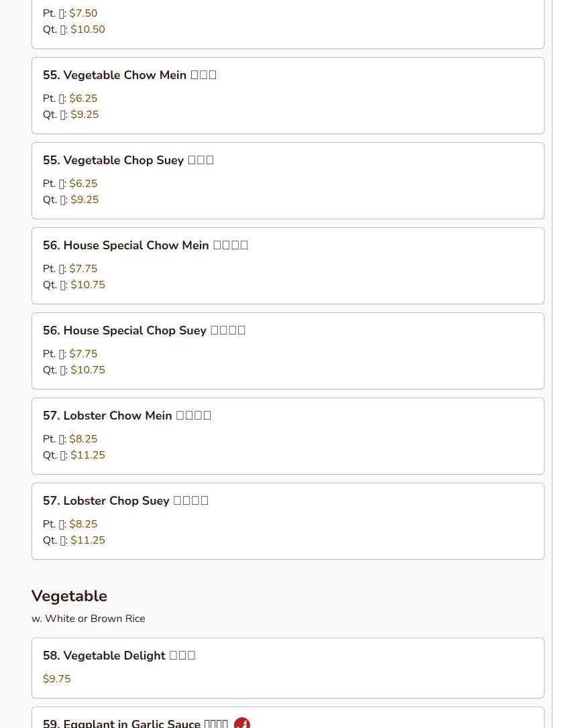Select 59. Eggplant in Garlic Sauce title
566x728 pixels.
[135, 723]
